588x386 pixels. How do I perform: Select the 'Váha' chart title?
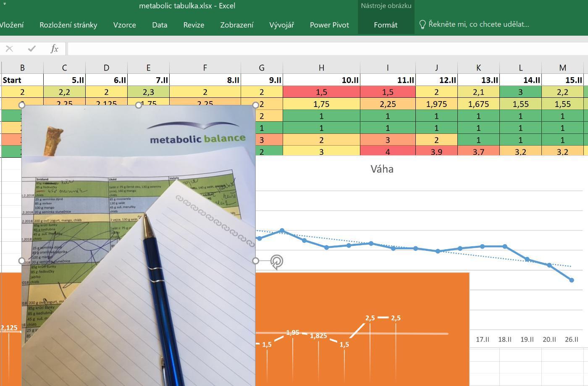coord(382,169)
